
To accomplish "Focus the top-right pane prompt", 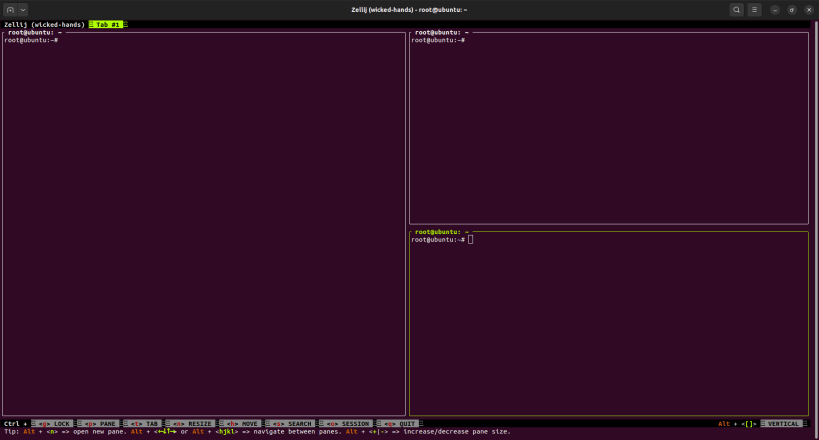I will pos(438,40).
